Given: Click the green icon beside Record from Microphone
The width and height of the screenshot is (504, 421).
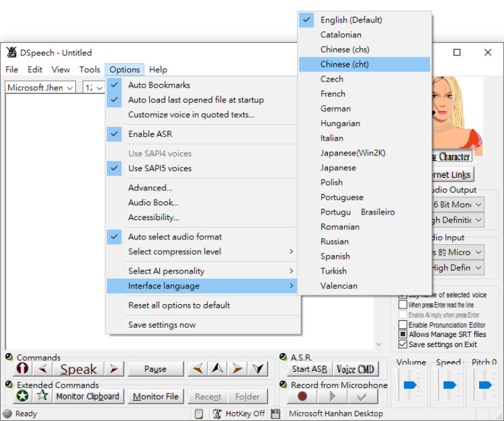Looking at the screenshot, I should click(283, 384).
